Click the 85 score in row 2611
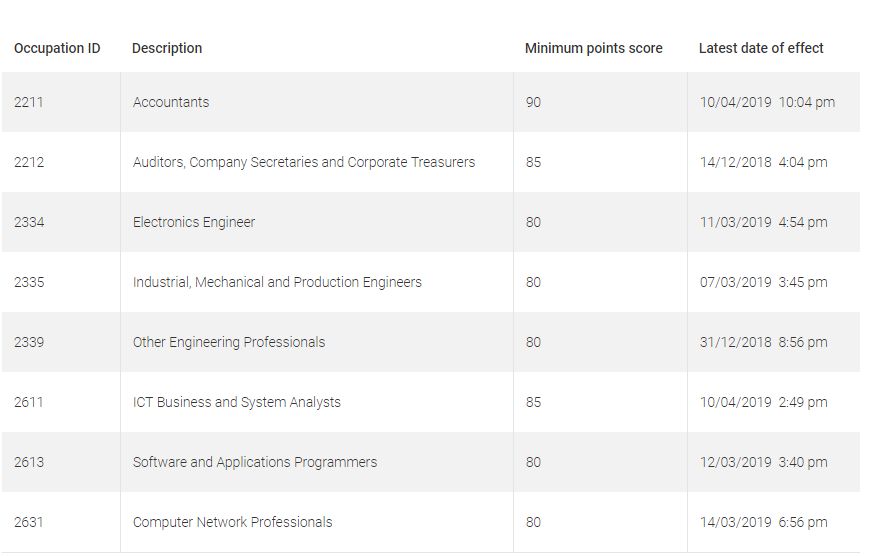The image size is (893, 556). coord(533,402)
